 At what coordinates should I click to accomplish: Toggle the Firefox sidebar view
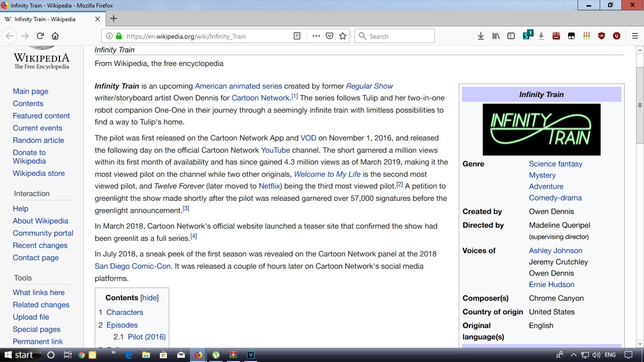point(511,36)
